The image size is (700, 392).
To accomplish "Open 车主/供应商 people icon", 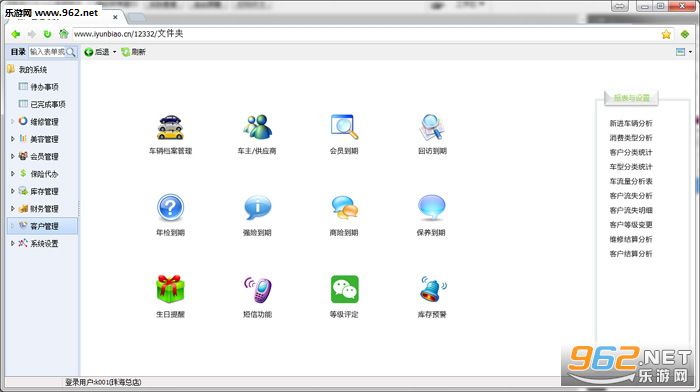I will [257, 127].
